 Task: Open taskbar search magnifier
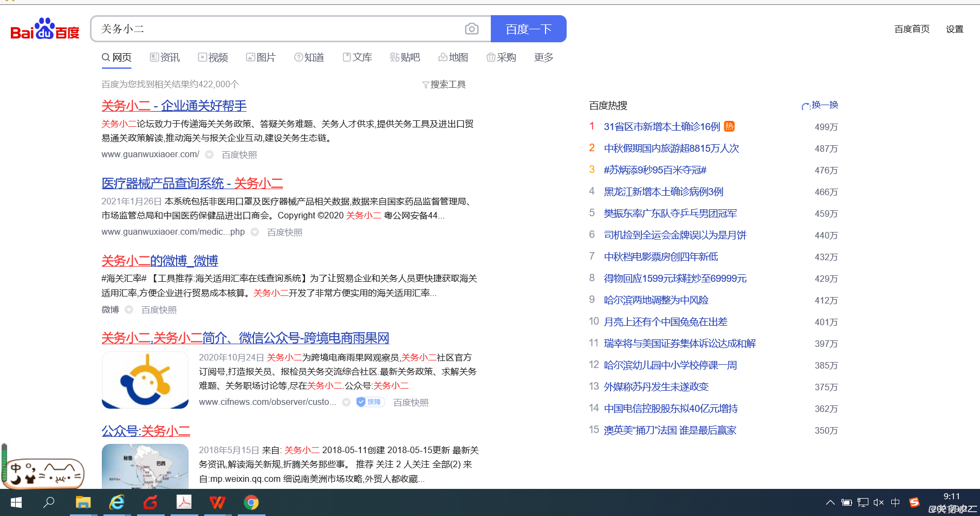[49, 502]
